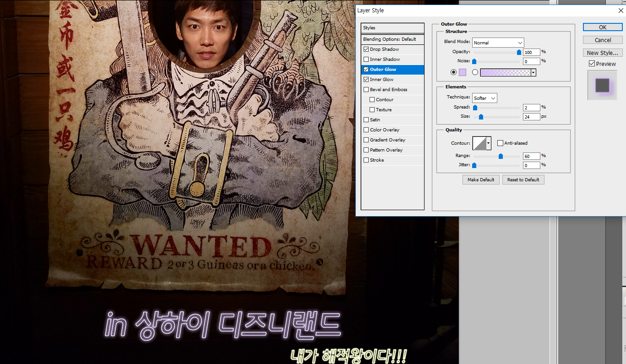The image size is (626, 364).
Task: Enable the Gradient Overlay checkbox
Action: [x=366, y=140]
